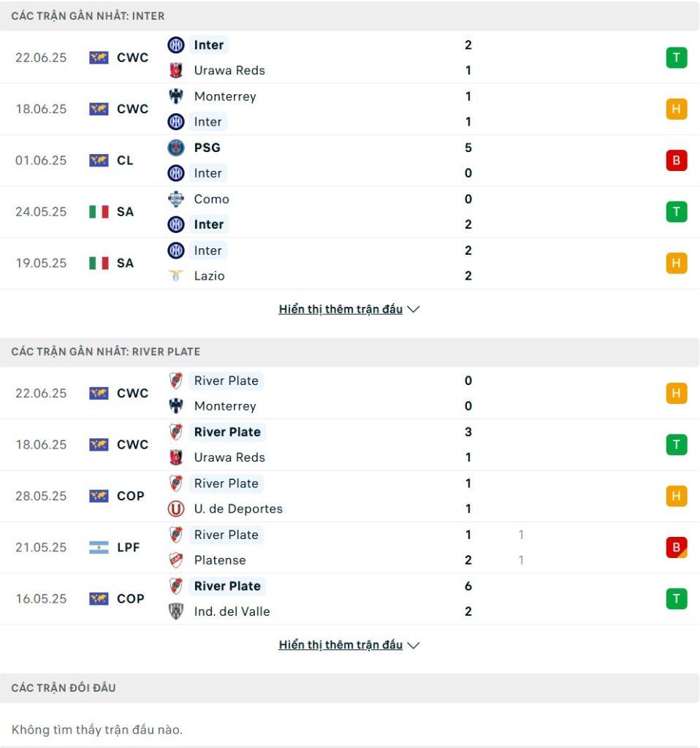This screenshot has height=748, width=700.
Task: Click the Argentina flag next to LPF
Action: [99, 547]
